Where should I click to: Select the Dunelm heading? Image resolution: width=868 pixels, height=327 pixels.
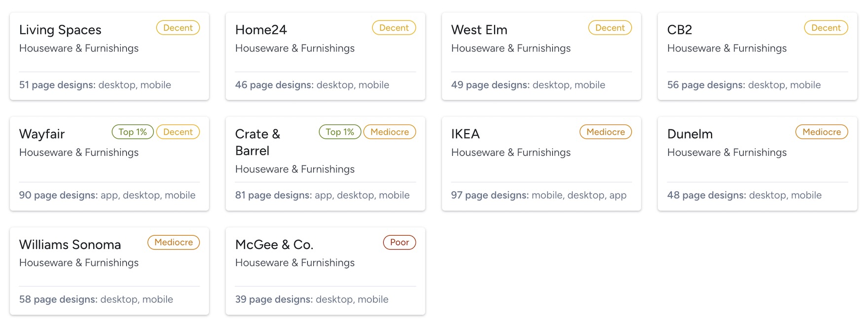689,134
